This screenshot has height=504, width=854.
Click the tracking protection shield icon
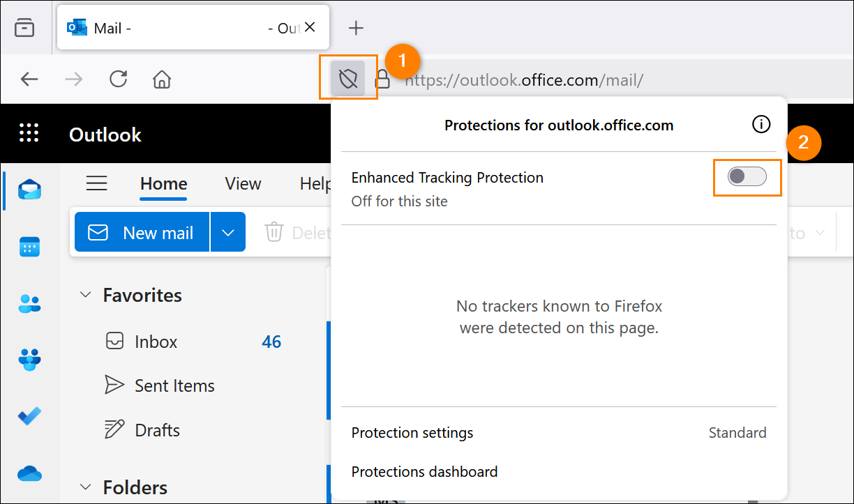(x=348, y=79)
